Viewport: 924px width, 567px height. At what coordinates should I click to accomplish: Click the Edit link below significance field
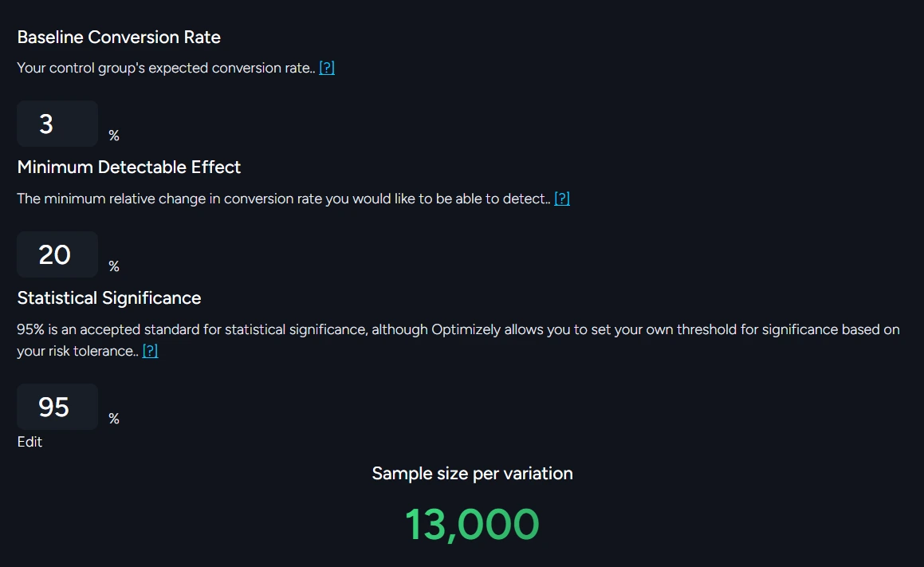29,442
